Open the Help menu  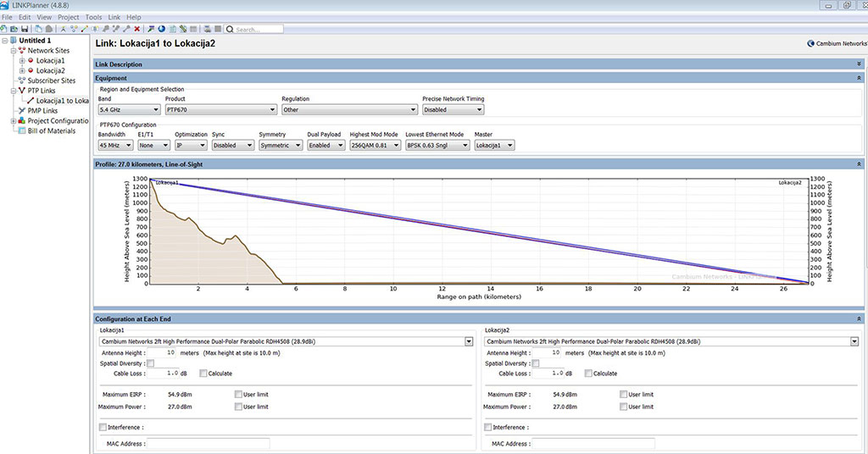pos(133,17)
